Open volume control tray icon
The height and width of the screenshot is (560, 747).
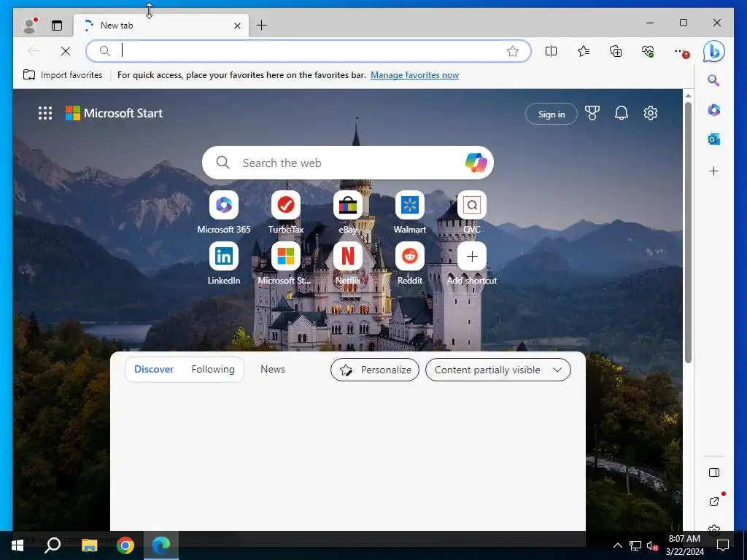(x=652, y=545)
